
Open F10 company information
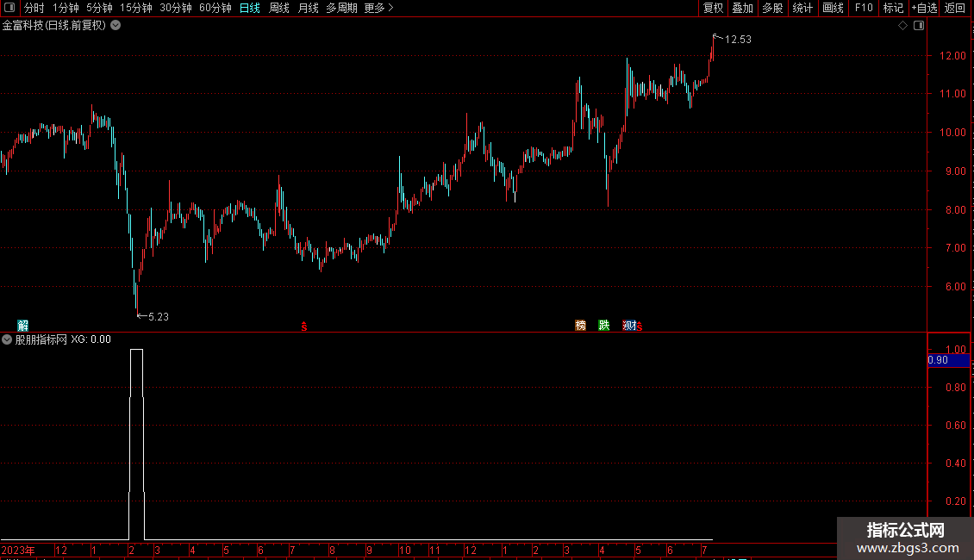[864, 8]
